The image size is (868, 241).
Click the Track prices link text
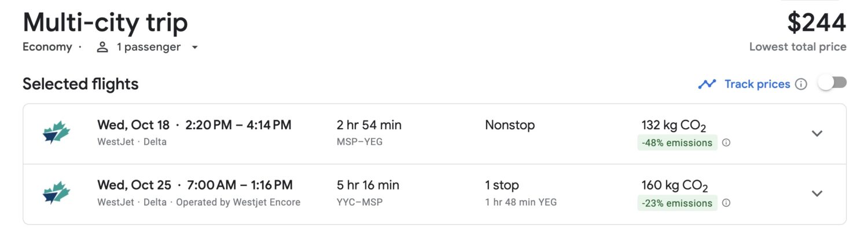(x=757, y=84)
